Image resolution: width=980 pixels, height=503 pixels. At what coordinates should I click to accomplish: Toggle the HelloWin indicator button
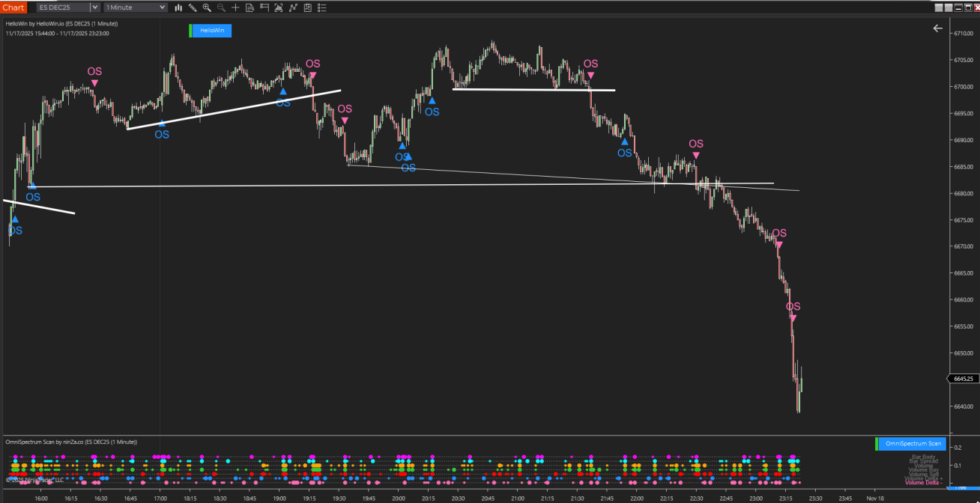(x=211, y=31)
